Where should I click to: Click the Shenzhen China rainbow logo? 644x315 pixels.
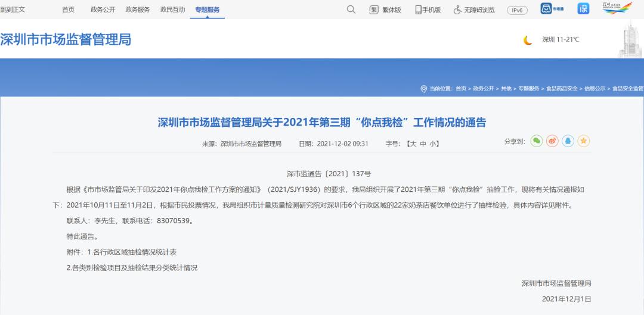click(617, 9)
